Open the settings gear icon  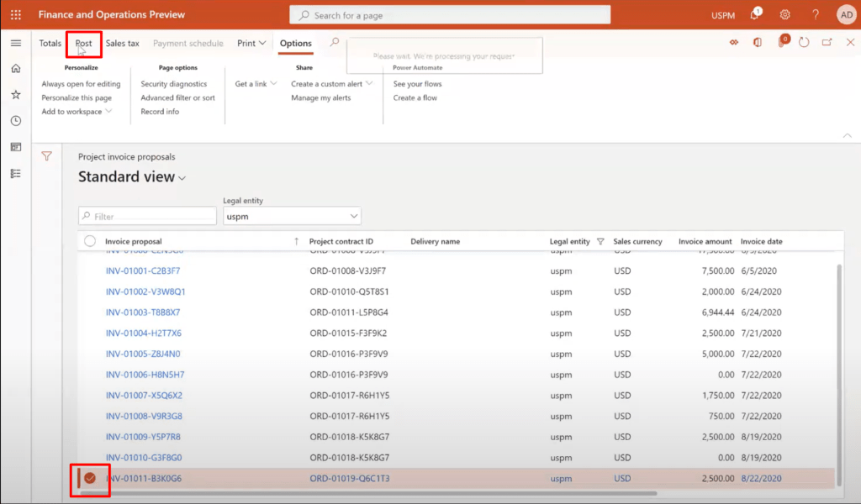784,14
